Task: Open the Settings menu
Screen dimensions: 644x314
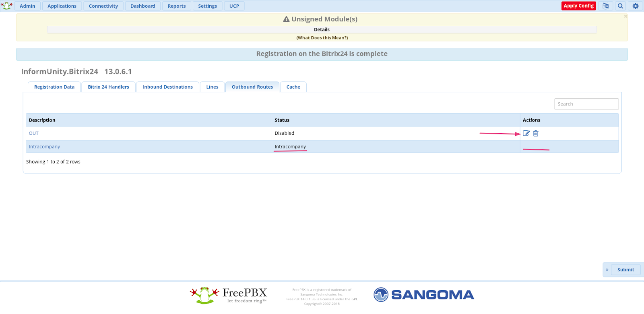Action: (207, 6)
